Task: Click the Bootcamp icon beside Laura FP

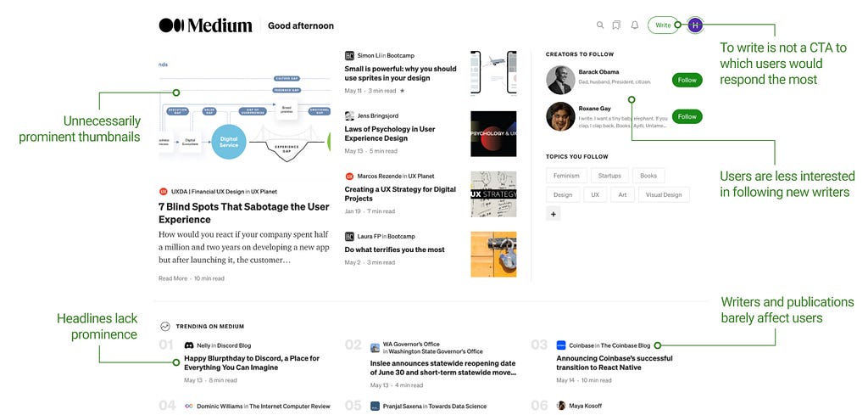Action: [x=349, y=237]
